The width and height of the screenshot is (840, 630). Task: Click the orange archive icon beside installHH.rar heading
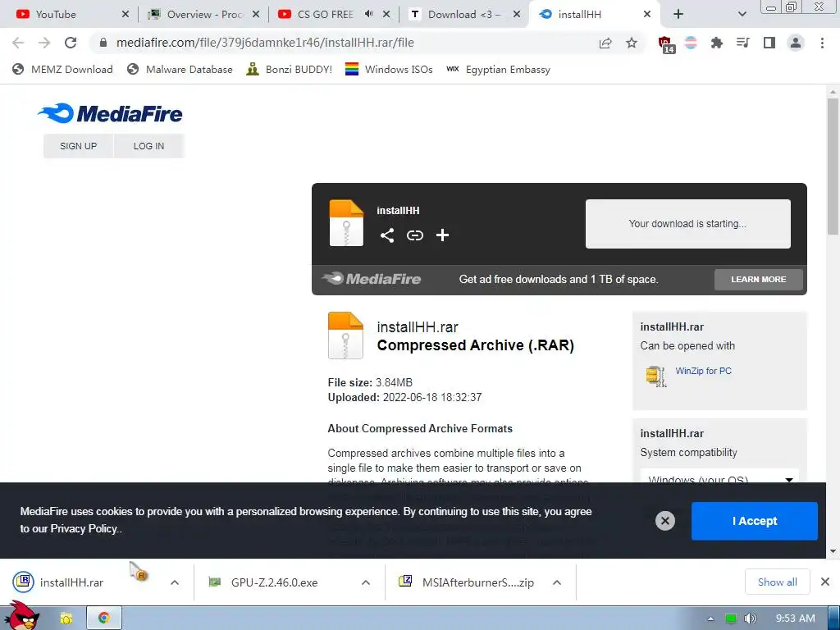coord(345,335)
